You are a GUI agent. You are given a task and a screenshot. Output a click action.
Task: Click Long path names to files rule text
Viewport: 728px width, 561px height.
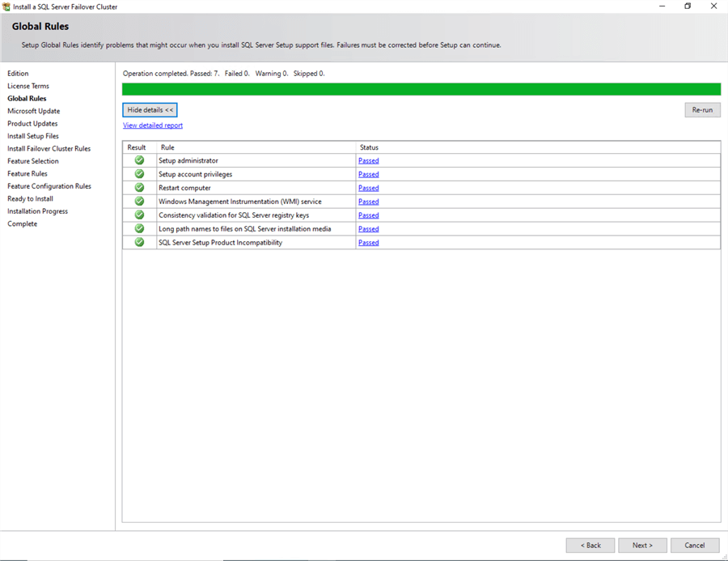point(245,229)
